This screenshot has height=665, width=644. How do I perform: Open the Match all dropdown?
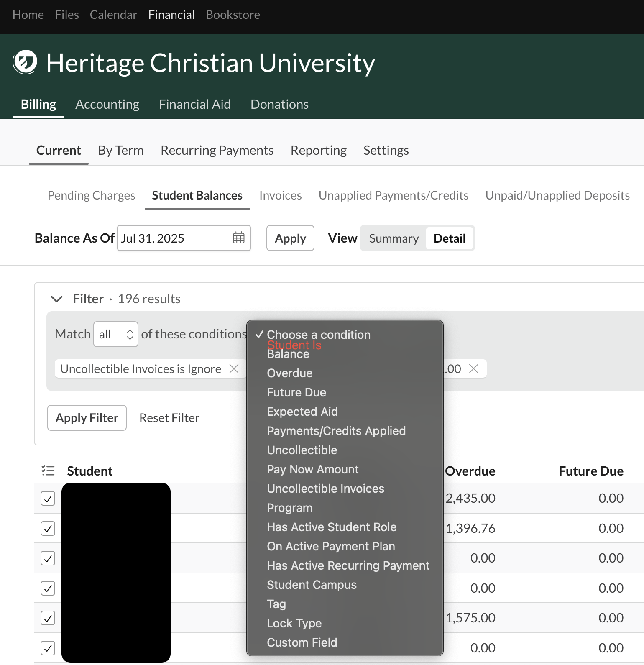(x=116, y=334)
